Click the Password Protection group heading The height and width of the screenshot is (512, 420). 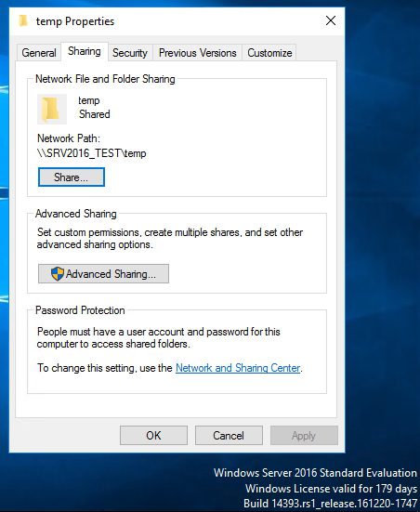(80, 310)
